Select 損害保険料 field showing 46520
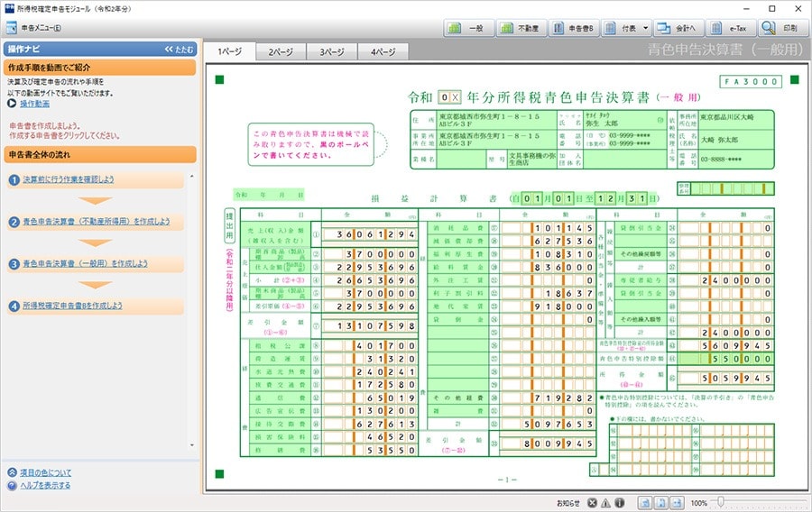The image size is (812, 512). tap(370, 437)
